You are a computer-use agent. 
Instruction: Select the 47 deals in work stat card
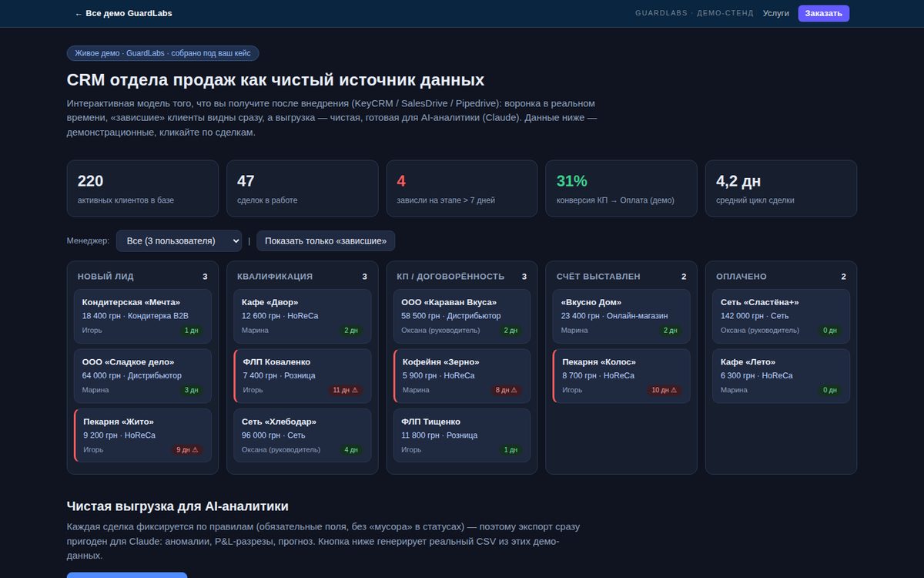click(x=302, y=188)
